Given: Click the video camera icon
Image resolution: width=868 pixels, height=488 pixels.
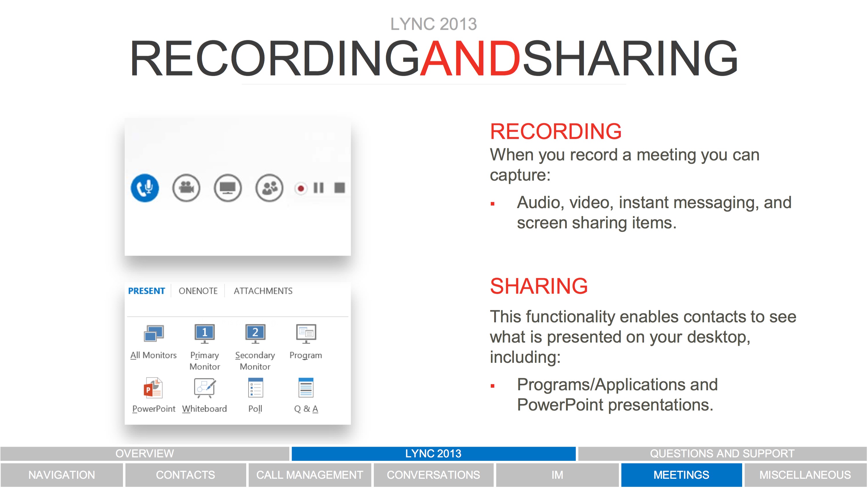Looking at the screenshot, I should click(186, 188).
